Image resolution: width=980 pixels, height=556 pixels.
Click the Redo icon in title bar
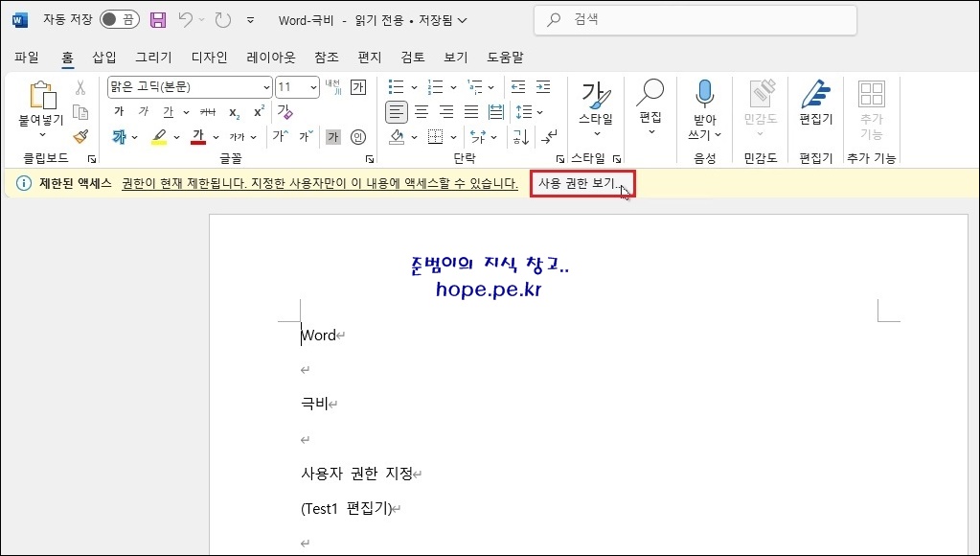(223, 20)
